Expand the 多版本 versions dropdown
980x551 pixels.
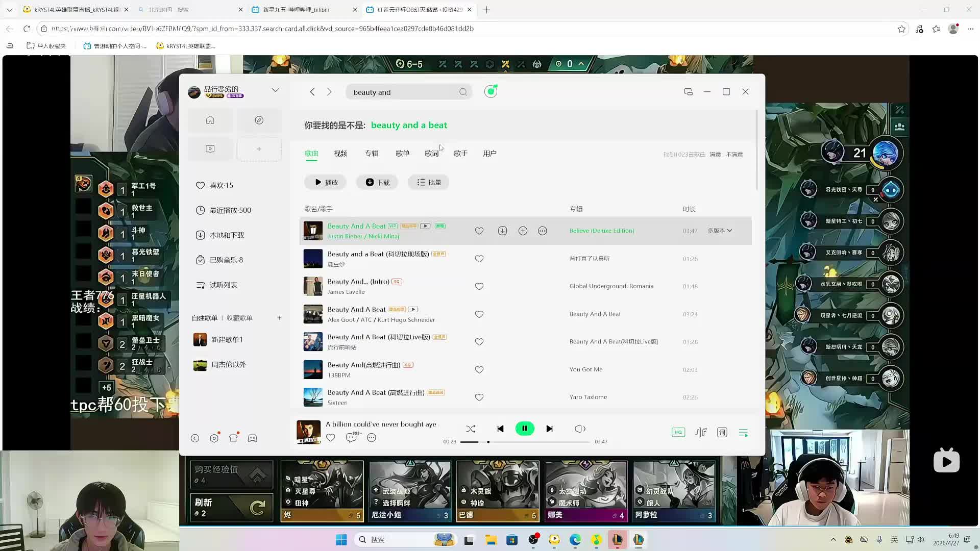[x=720, y=231]
